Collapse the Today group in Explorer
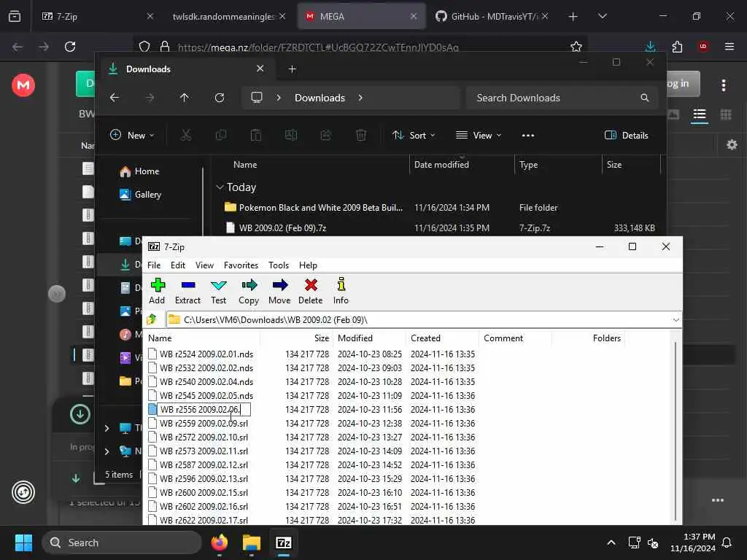Image resolution: width=747 pixels, height=560 pixels. tap(220, 187)
